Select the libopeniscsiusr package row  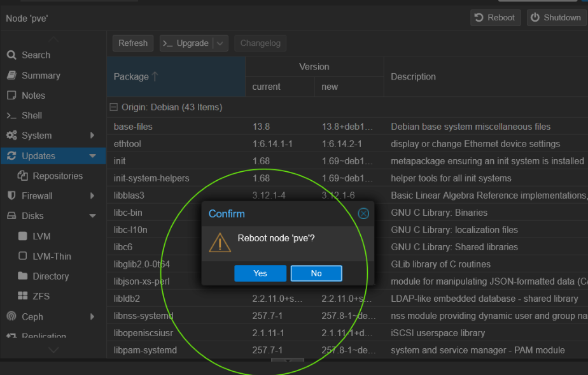(x=347, y=333)
